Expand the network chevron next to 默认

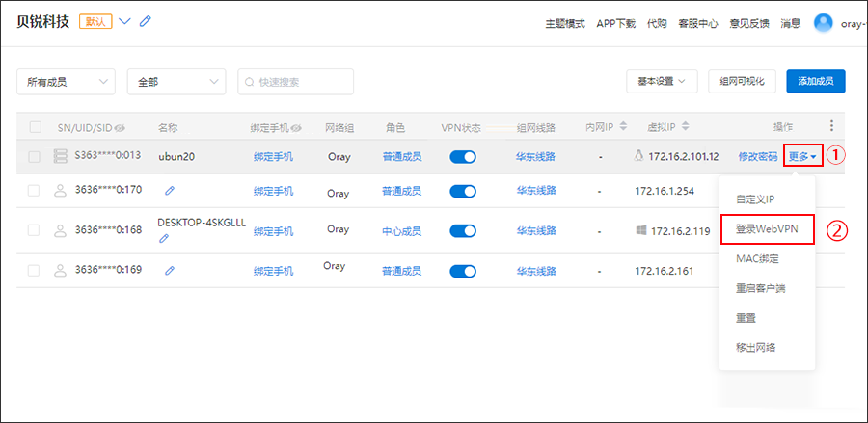click(125, 21)
